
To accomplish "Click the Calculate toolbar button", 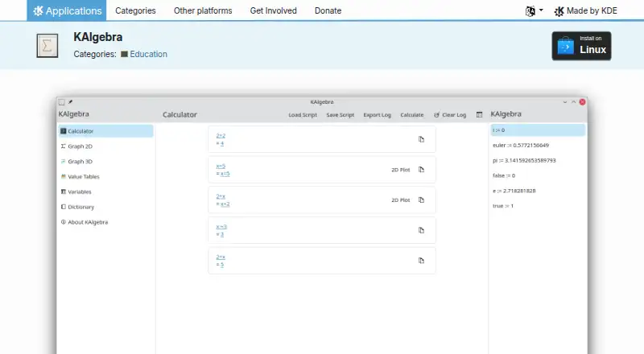I will coord(412,115).
